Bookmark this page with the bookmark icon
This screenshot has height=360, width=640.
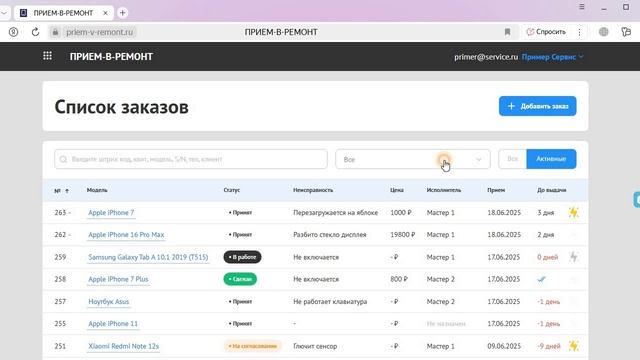click(507, 32)
